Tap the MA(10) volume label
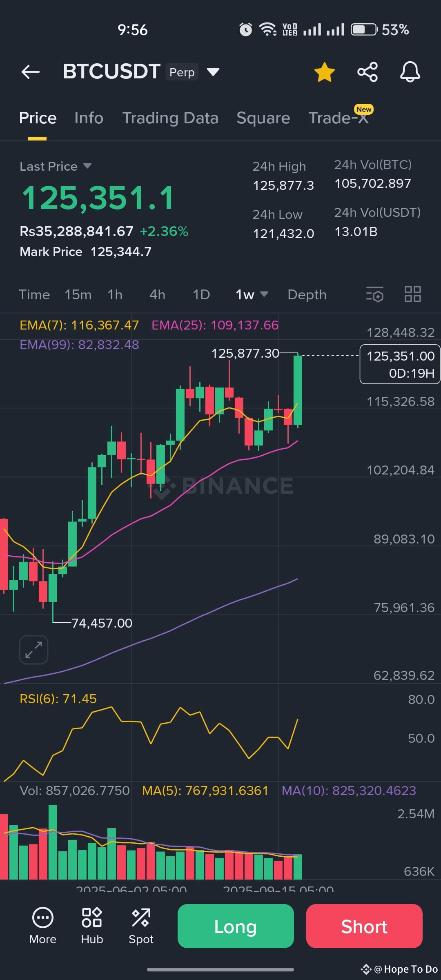Image resolution: width=441 pixels, height=980 pixels. pos(349,791)
